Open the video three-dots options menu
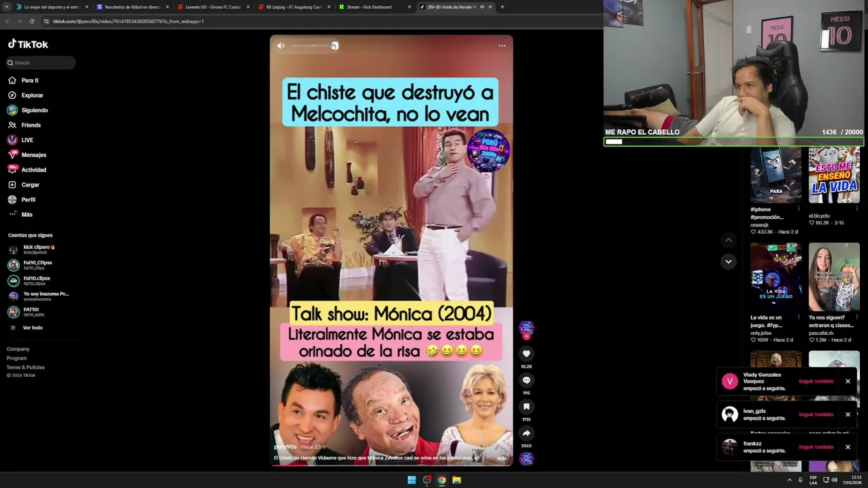This screenshot has width=868, height=488. point(502,45)
